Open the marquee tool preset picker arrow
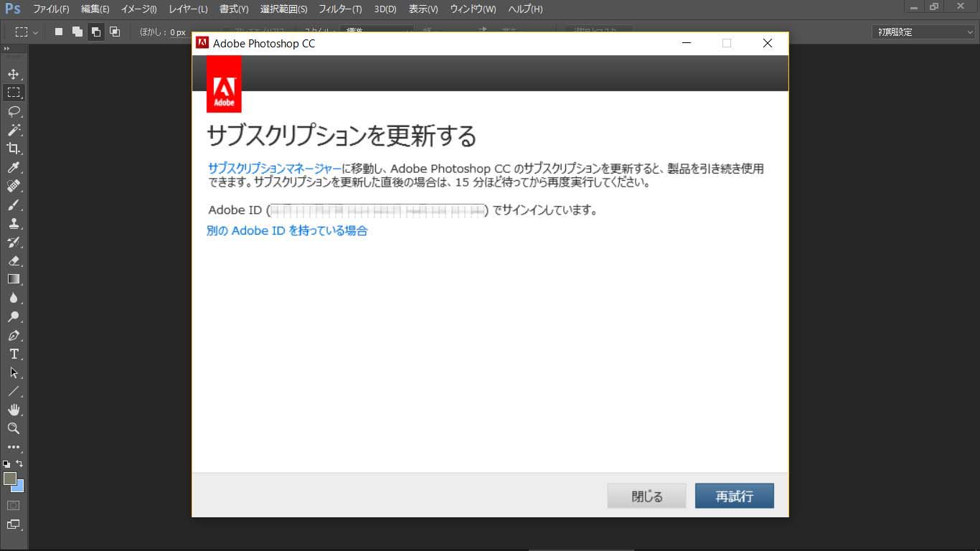The image size is (980, 551). (x=36, y=32)
